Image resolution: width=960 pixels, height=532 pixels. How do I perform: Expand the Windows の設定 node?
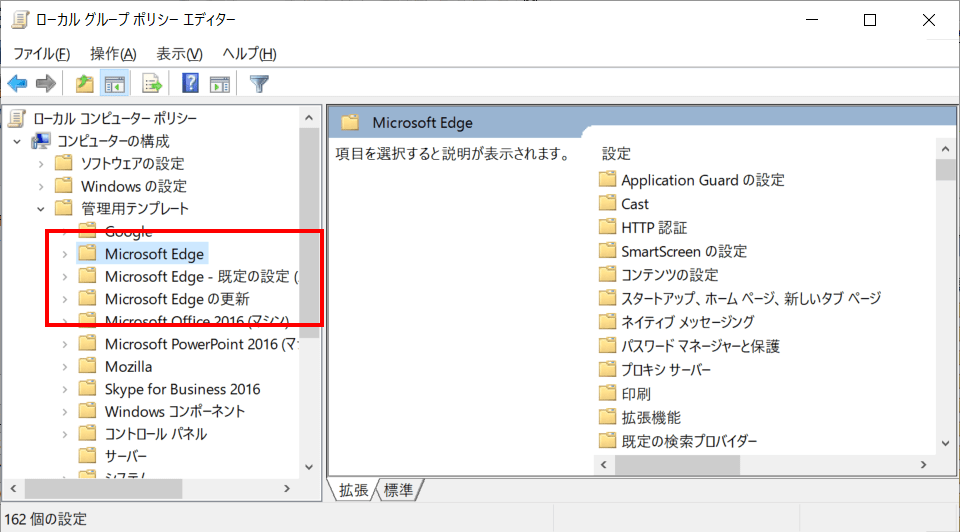coord(41,186)
